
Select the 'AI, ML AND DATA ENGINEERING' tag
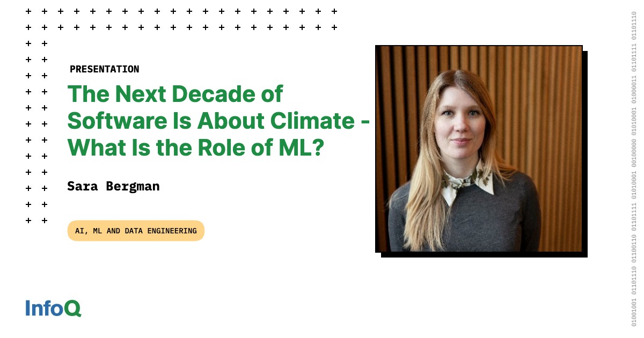coord(136,231)
